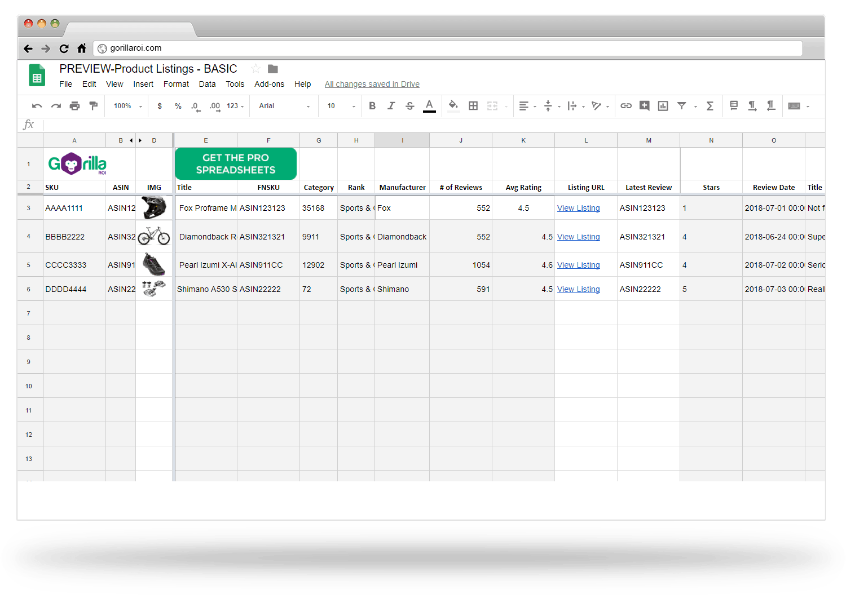Viewport: 846px width, 616px height.
Task: Open the Add-ons menu
Action: tap(269, 84)
